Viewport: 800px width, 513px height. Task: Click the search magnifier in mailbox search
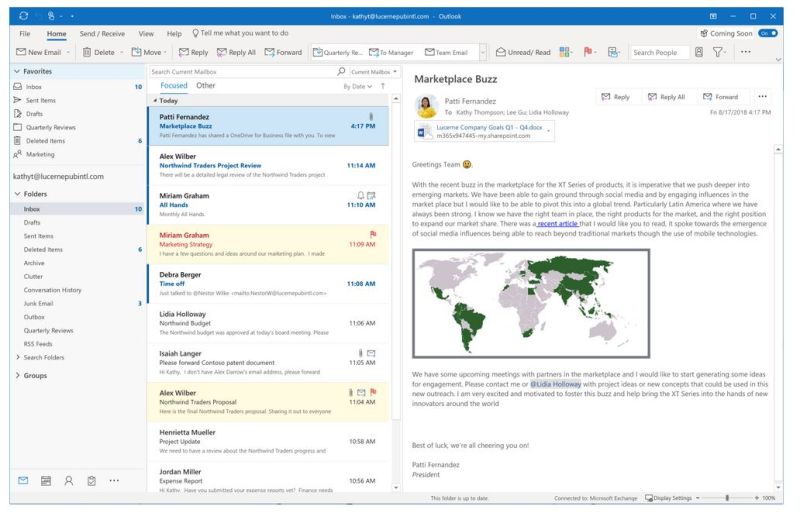[x=341, y=72]
